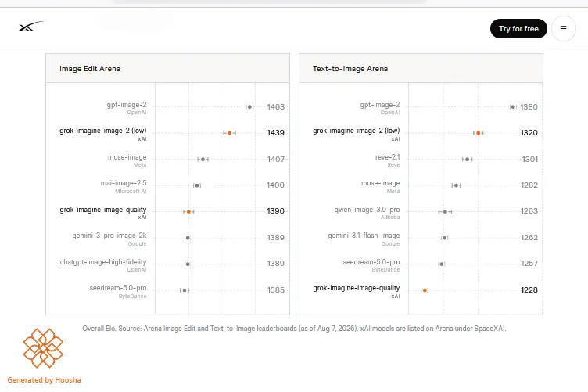The height and width of the screenshot is (392, 588).
Task: Click orange data point for 1320 score
Action: click(478, 133)
